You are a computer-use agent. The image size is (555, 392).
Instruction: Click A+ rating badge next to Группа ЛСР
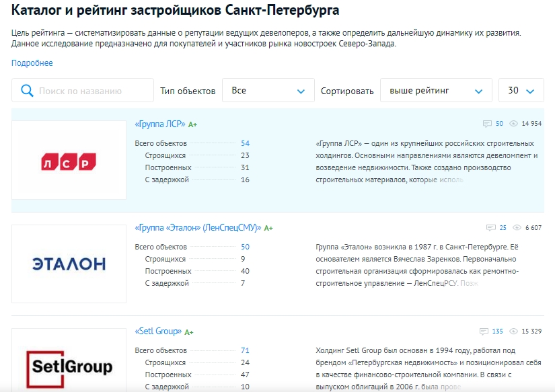(x=192, y=124)
